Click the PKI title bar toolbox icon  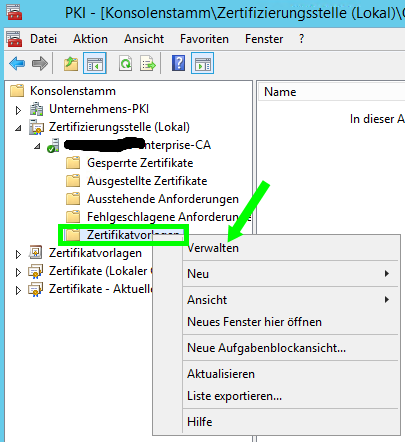[14, 12]
